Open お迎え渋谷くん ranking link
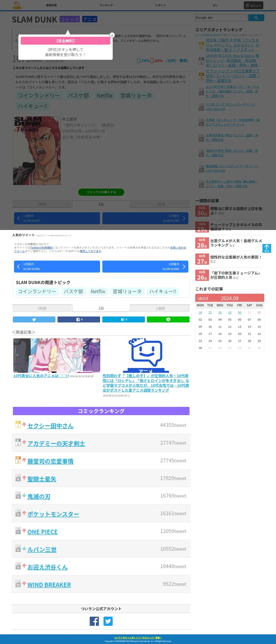276x644 pixels. [48, 567]
